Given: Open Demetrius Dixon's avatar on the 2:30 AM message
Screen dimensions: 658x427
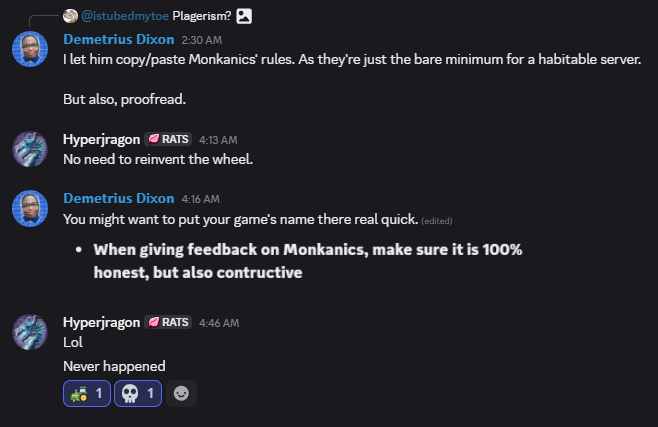Looking at the screenshot, I should click(x=31, y=49).
